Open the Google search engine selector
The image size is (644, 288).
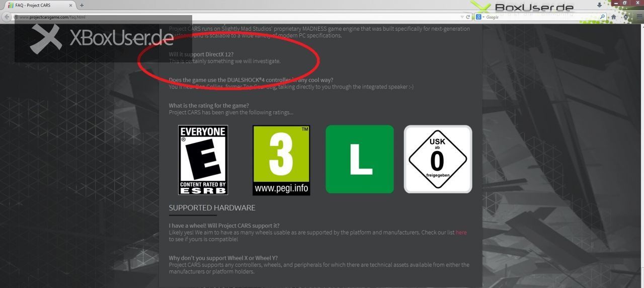tap(480, 17)
